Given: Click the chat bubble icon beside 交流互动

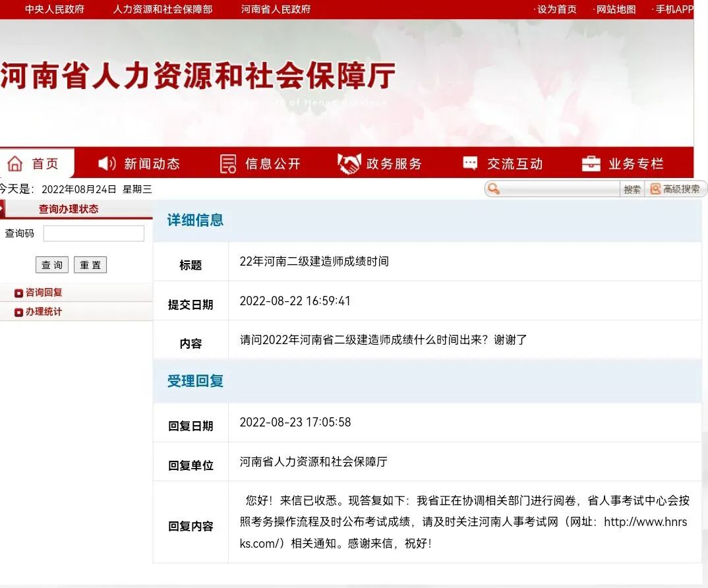Looking at the screenshot, I should click(469, 163).
